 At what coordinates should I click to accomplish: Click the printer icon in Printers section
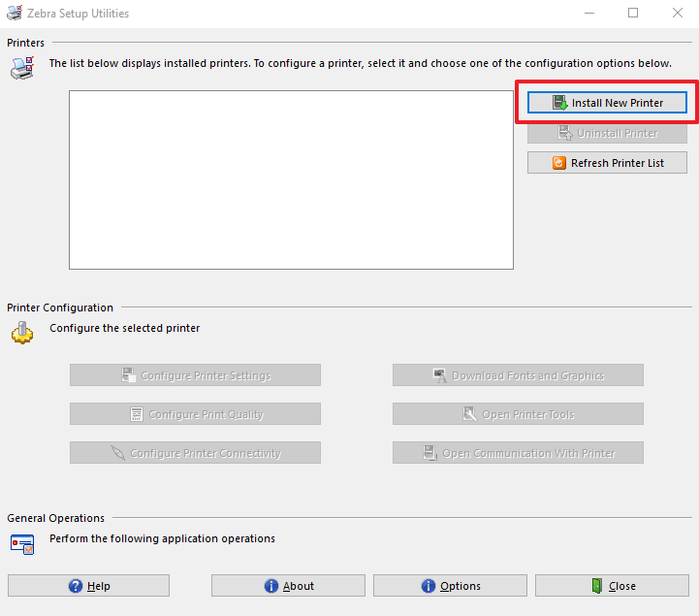tap(21, 67)
